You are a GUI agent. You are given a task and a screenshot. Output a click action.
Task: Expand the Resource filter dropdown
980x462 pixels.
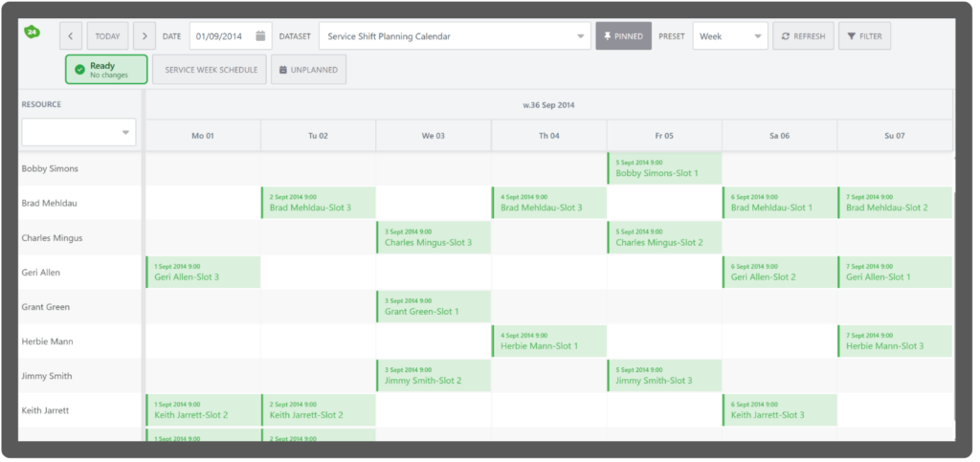tap(78, 132)
